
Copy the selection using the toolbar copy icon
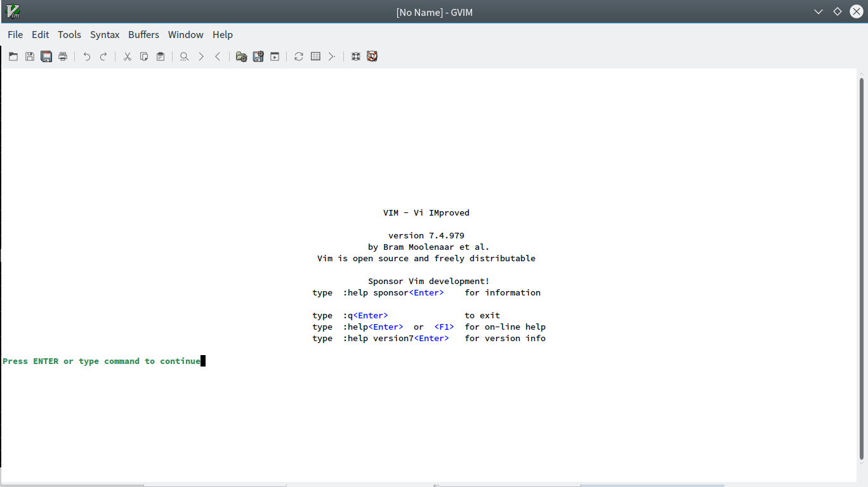pyautogui.click(x=144, y=56)
